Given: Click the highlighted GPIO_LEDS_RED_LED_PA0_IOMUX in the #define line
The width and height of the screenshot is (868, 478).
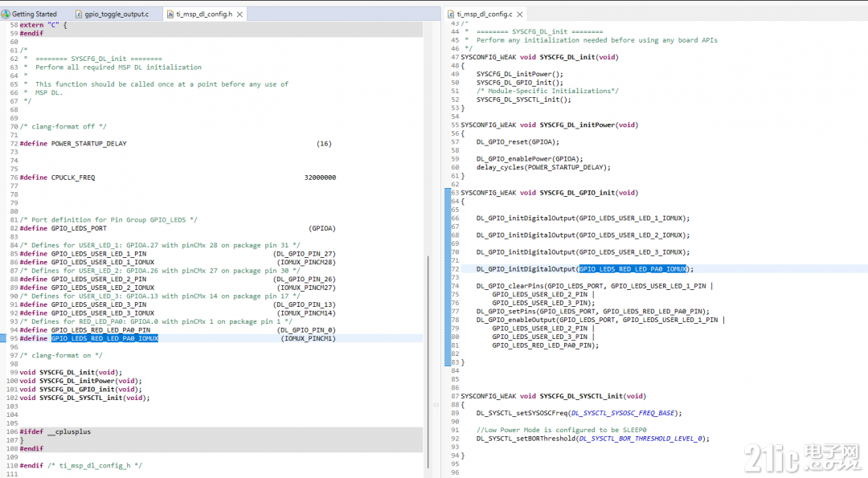Looking at the screenshot, I should click(104, 338).
